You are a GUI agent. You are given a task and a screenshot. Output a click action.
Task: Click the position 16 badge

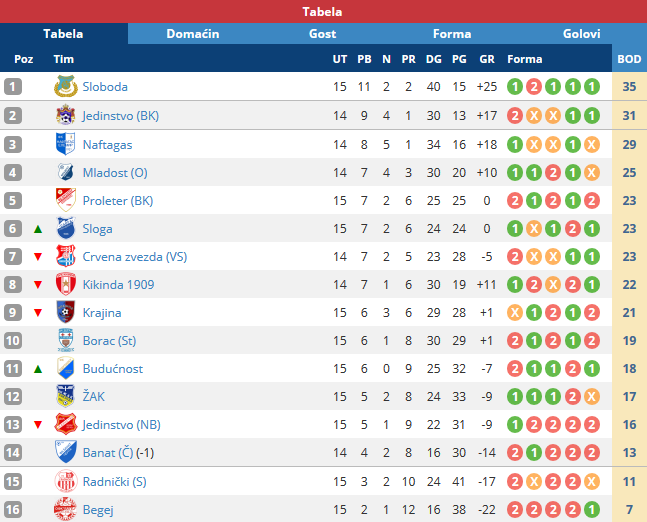13,510
